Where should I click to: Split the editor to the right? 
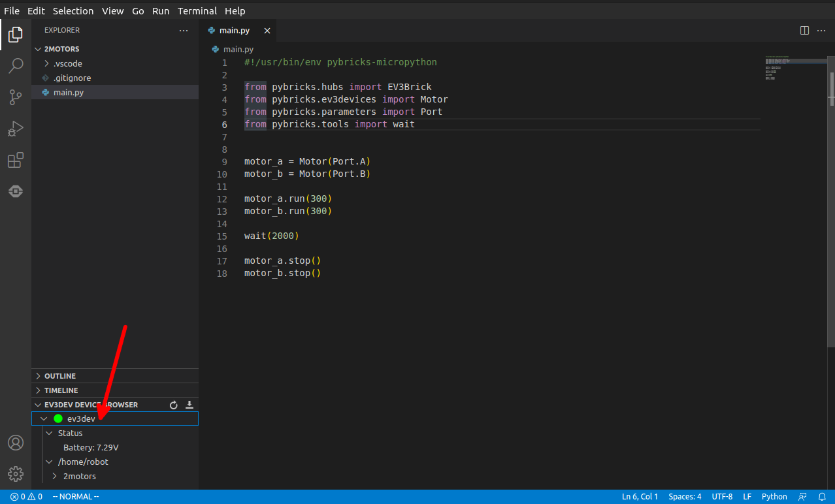click(804, 31)
